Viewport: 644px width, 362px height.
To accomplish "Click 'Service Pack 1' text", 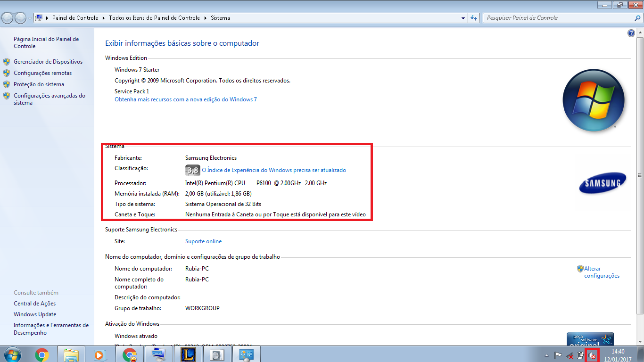I will [132, 91].
